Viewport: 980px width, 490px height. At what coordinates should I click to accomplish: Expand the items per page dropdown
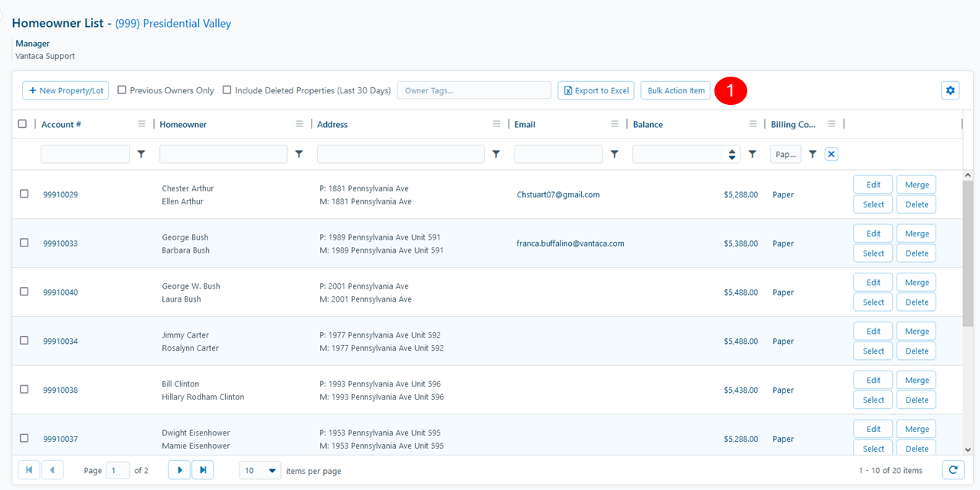[x=260, y=470]
